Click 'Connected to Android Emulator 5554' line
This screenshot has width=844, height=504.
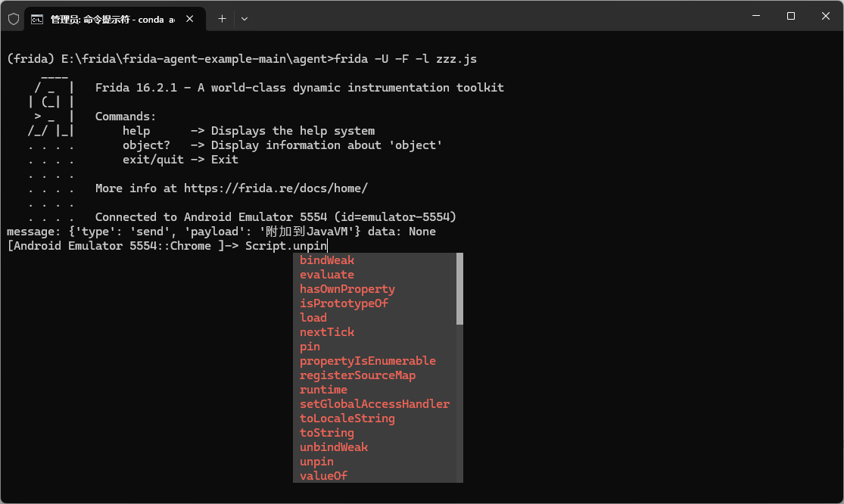[276, 217]
